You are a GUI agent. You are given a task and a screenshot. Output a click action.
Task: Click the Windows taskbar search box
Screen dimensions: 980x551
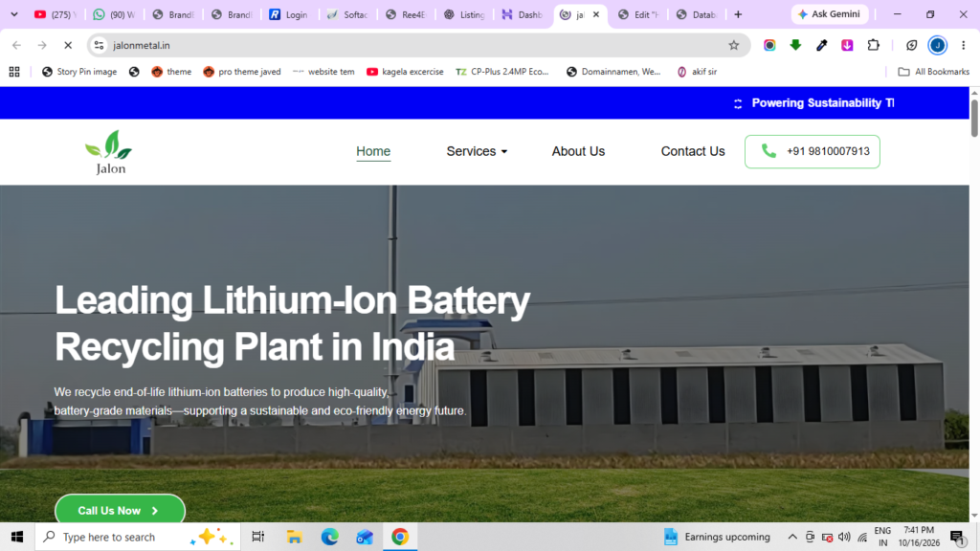coord(138,537)
